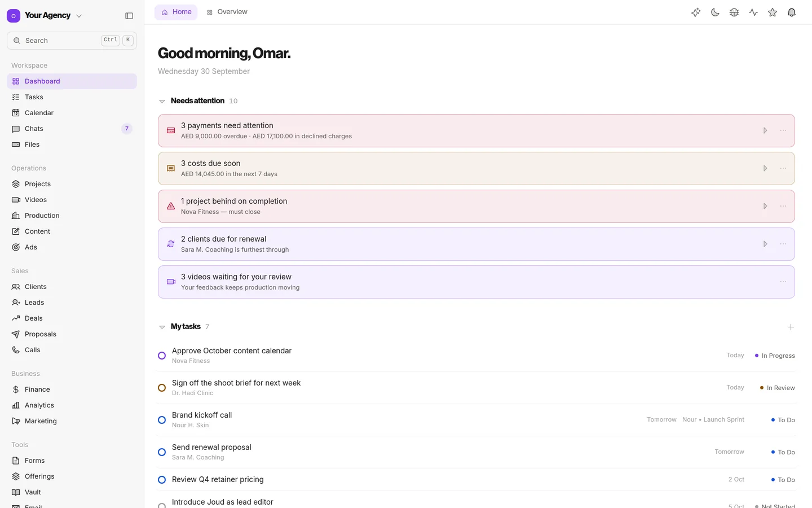The width and height of the screenshot is (812, 508).
Task: Collapse the My tasks section
Action: click(162, 327)
